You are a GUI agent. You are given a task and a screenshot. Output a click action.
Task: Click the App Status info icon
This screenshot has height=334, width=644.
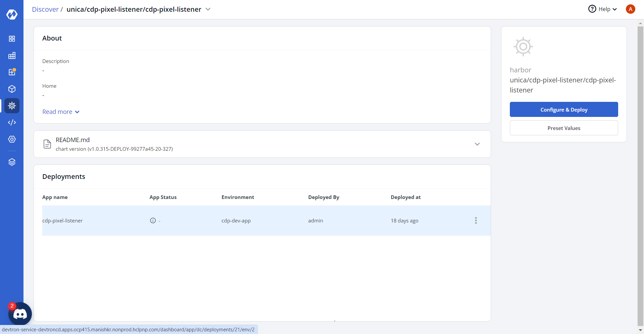click(153, 220)
